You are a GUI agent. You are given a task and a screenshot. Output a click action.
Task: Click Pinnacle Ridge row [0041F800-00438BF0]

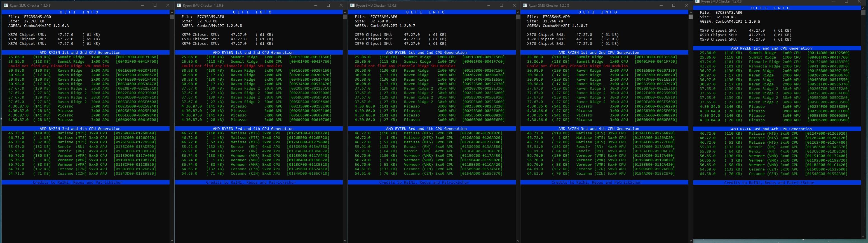click(775, 66)
